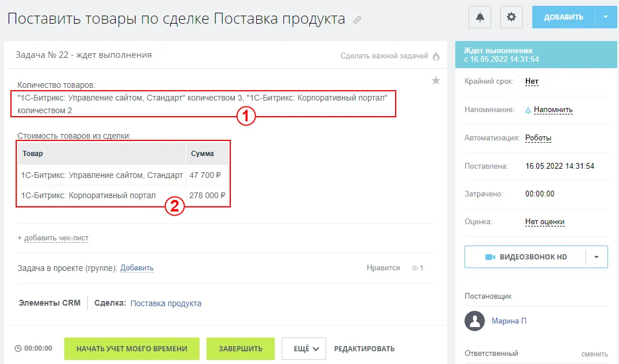Copy task link via chain icon

[x=357, y=20]
